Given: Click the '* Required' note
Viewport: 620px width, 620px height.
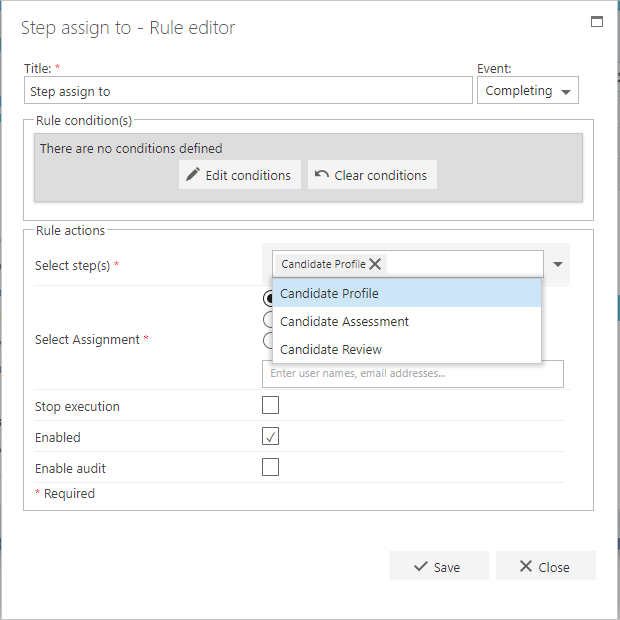Looking at the screenshot, I should point(65,493).
